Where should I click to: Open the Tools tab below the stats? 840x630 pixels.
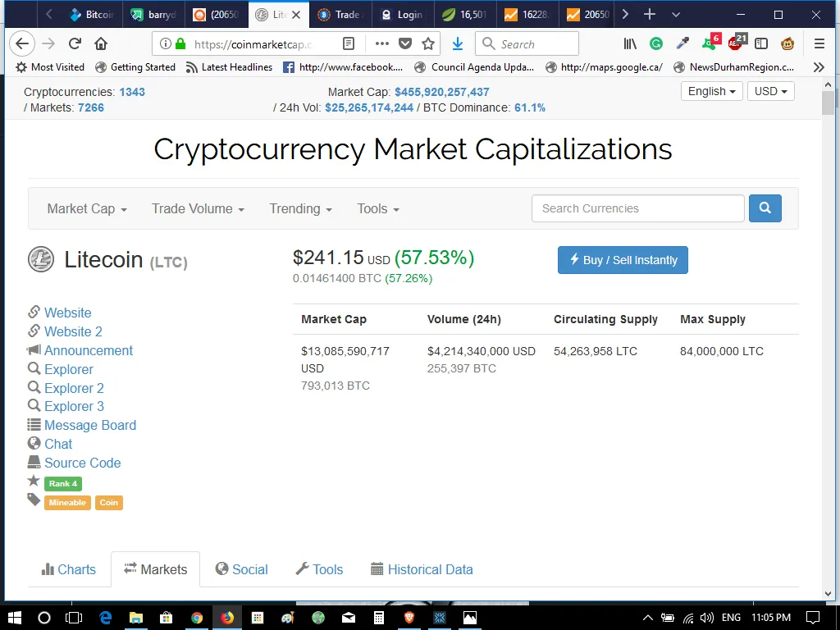(319, 569)
